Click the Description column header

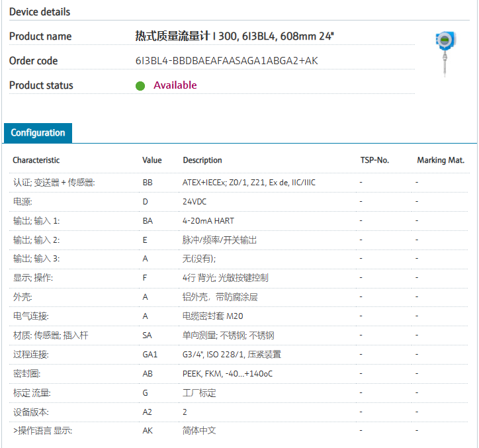pyautogui.click(x=202, y=160)
